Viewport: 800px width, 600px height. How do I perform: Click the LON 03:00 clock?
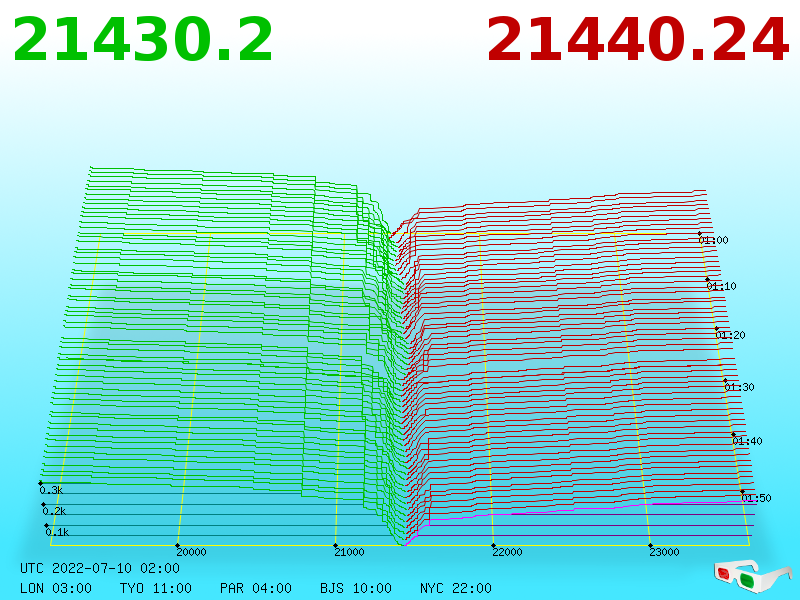[56, 588]
